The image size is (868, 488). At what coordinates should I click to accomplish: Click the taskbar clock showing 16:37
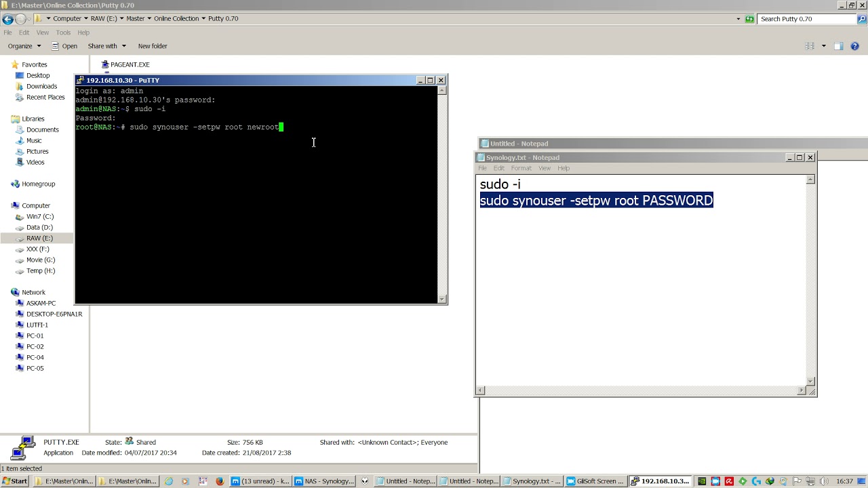tap(844, 481)
